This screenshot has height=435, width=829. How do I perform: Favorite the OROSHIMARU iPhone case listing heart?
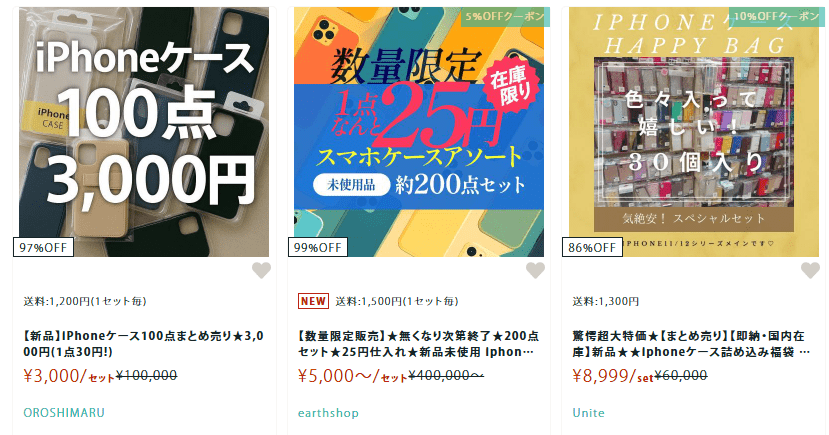point(261,270)
